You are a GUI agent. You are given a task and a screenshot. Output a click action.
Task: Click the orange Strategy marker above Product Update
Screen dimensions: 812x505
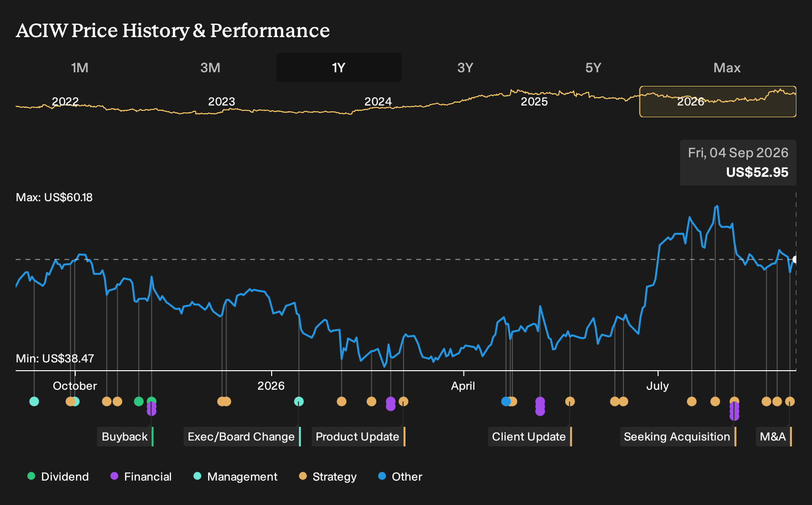pos(404,401)
